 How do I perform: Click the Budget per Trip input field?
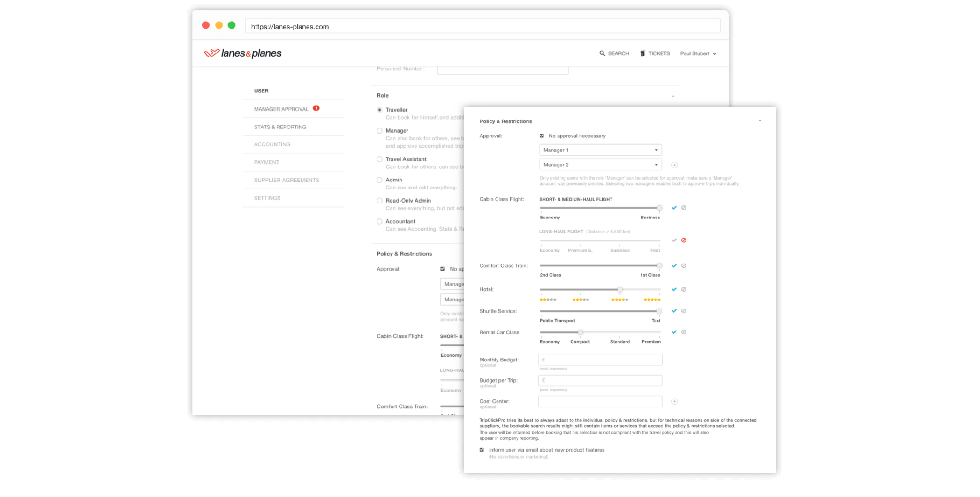[x=600, y=380]
